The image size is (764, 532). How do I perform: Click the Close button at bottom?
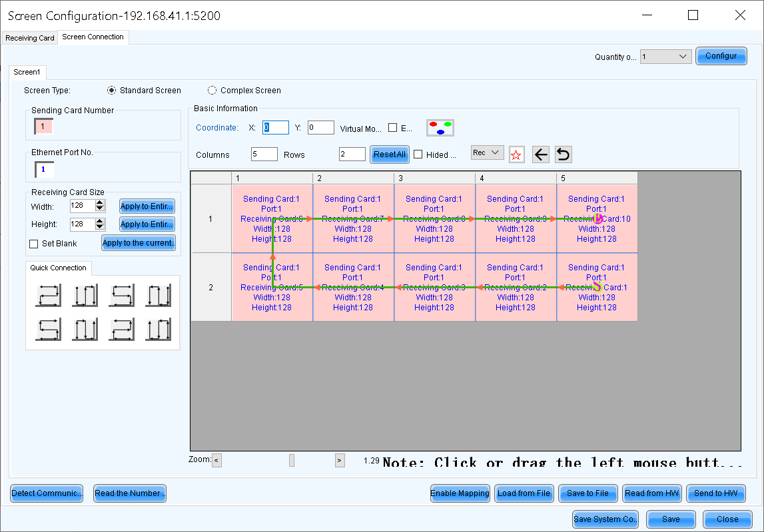[x=727, y=519]
